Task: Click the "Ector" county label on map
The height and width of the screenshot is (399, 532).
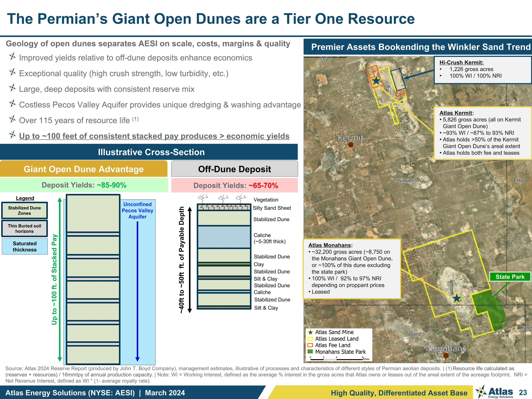Action: (x=519, y=180)
